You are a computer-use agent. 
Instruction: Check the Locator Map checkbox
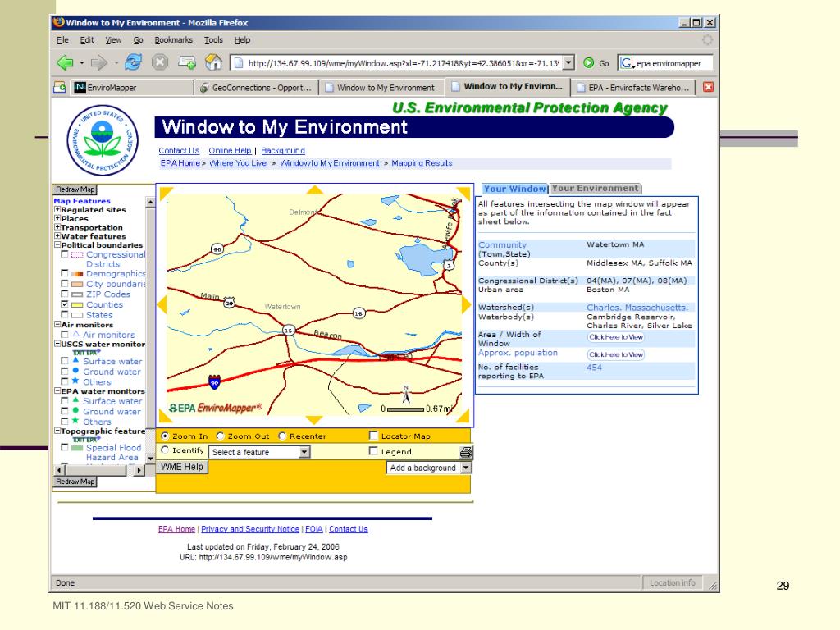tap(373, 436)
